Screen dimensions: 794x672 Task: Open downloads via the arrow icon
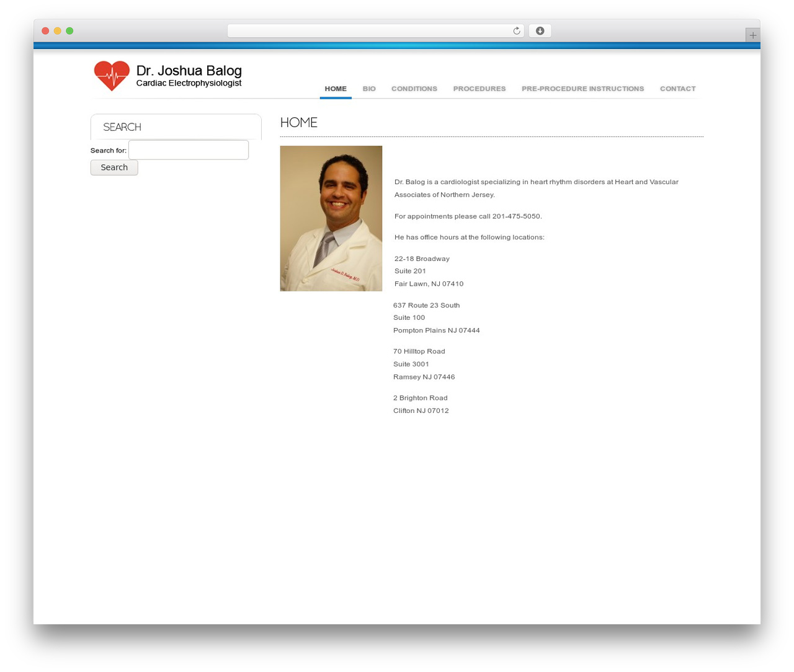tap(540, 31)
